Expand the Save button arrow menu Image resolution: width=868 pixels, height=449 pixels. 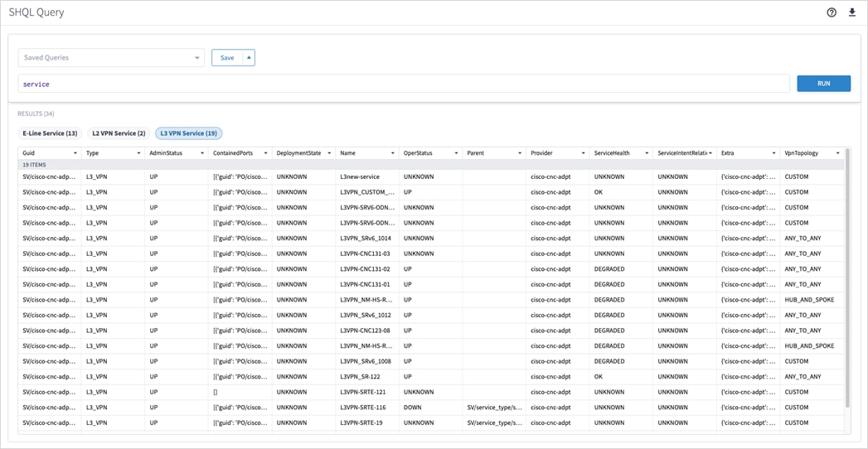(249, 57)
